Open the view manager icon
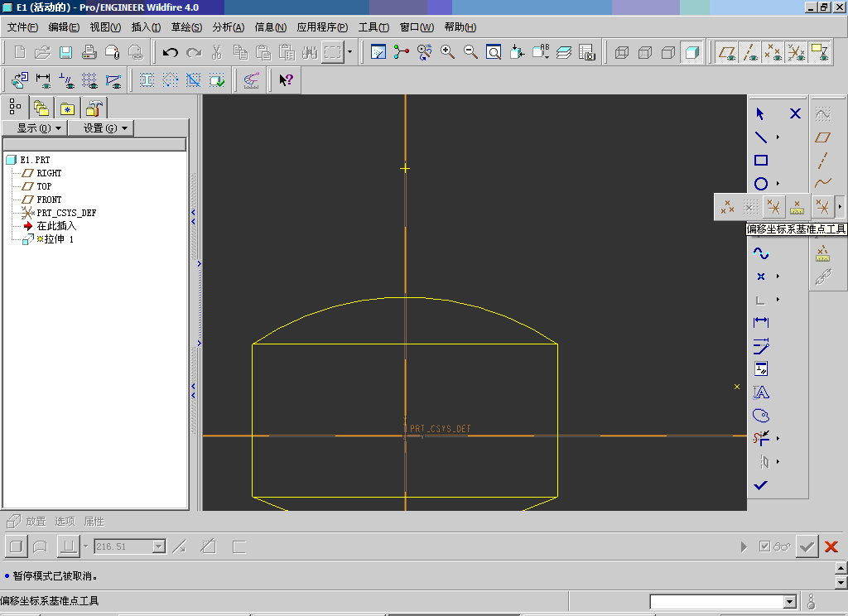Screen dimensions: 848x616 (x=587, y=52)
